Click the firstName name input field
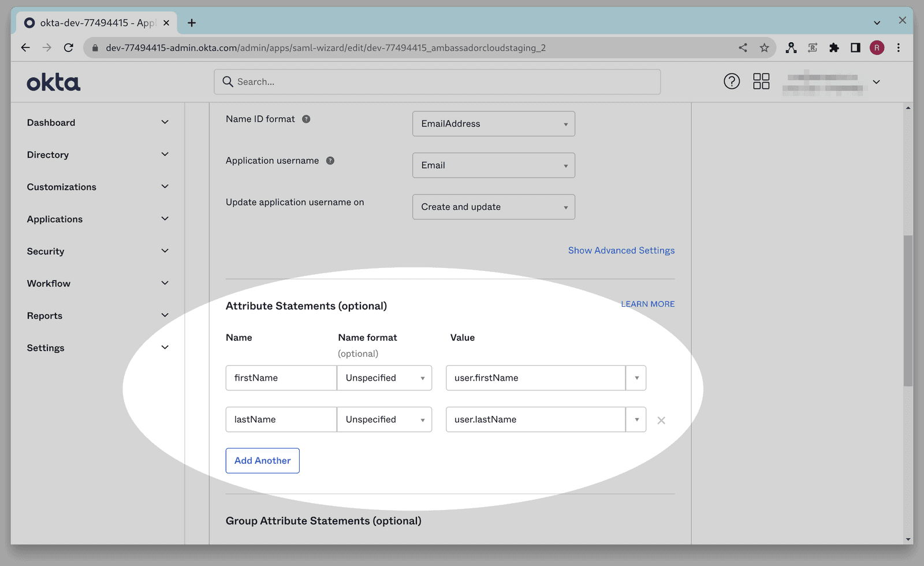Viewport: 924px width, 566px height. (x=281, y=378)
